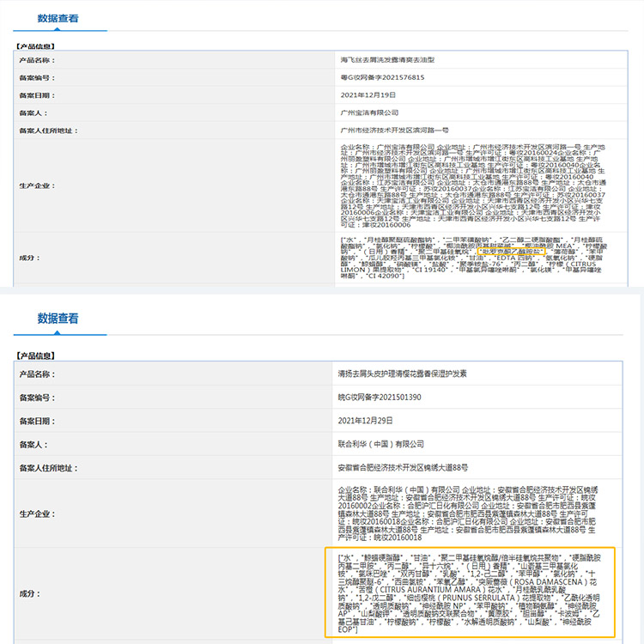Screen dimensions: 644x644
Task: Click the 【产品信息】 heading above the 海飞丝 table
Action: [x=35, y=46]
